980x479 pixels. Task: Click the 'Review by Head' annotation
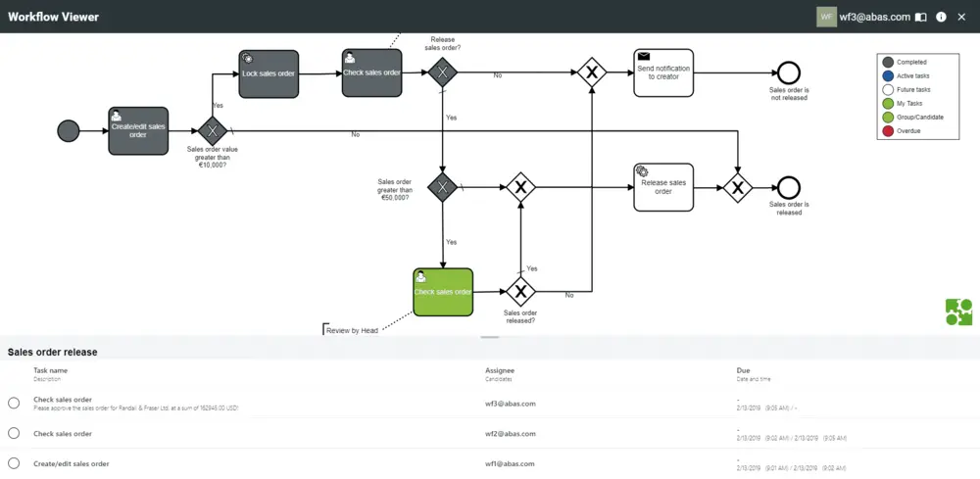tap(352, 330)
